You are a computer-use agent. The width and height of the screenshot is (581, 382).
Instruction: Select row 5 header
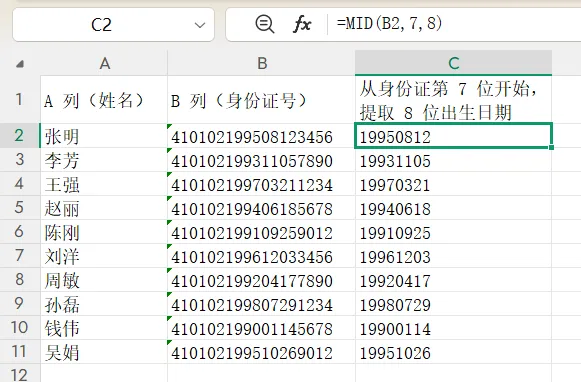point(20,207)
